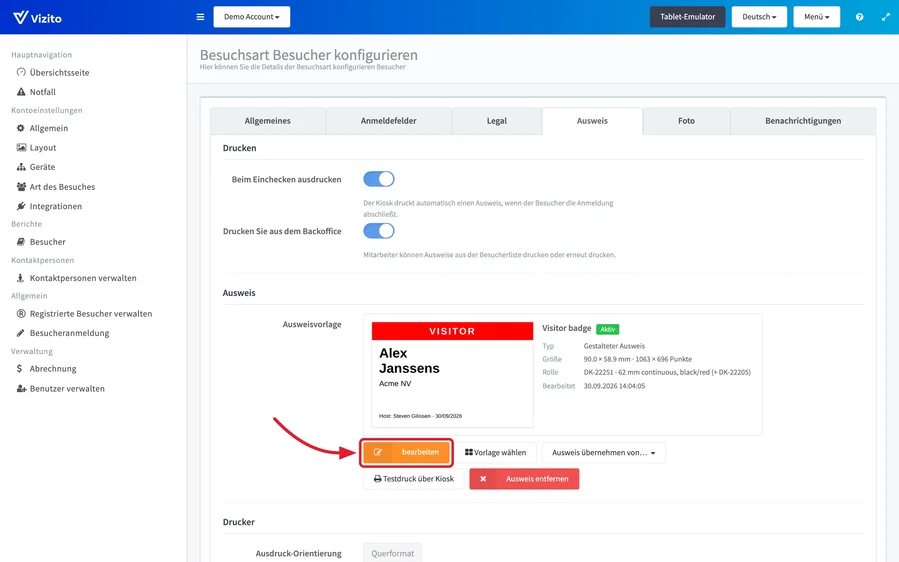Expand the Ausweis übernehmen von dropdown
The width and height of the screenshot is (899, 562).
point(604,452)
